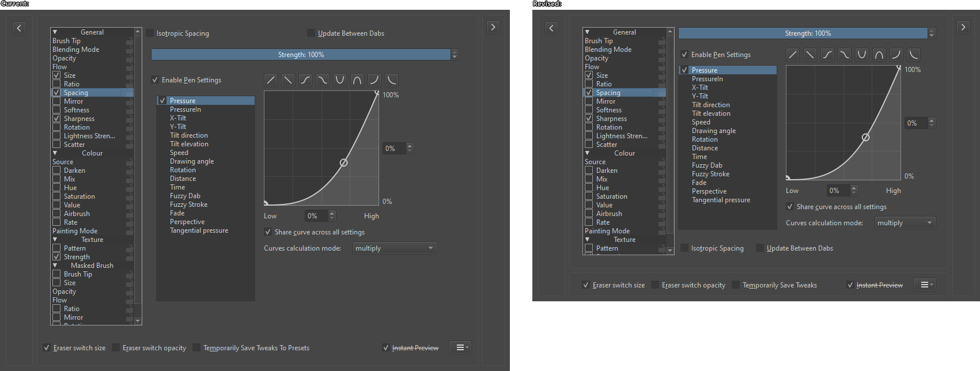980x371 pixels.
Task: Click the left arrow button in Current panel
Action: coord(19,28)
